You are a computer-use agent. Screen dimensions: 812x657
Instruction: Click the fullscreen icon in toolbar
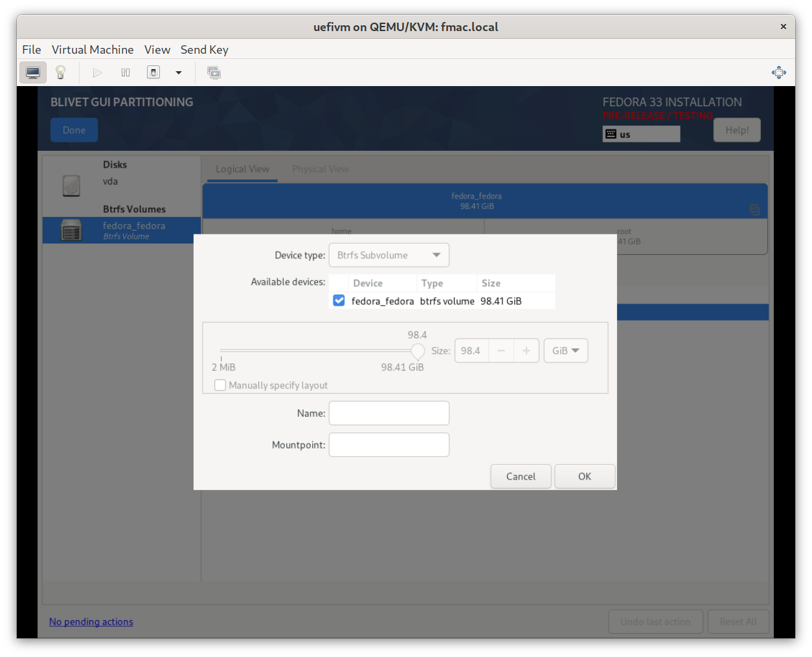[x=779, y=72]
